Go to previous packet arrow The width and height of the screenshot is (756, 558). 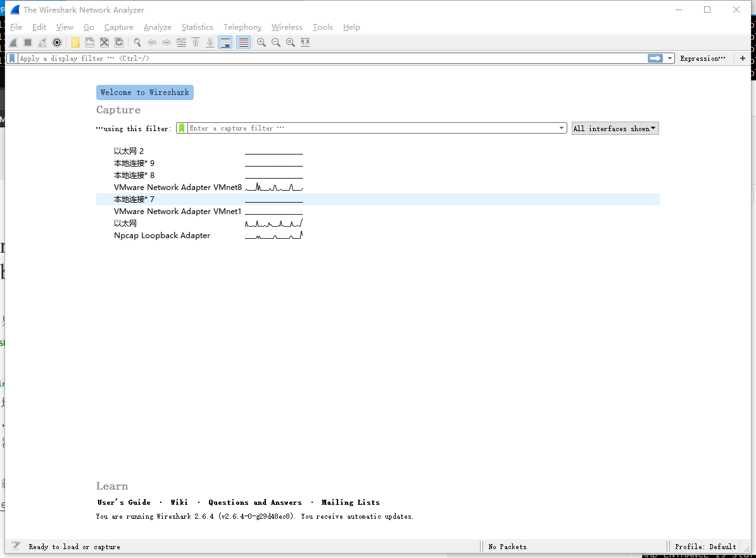(152, 42)
